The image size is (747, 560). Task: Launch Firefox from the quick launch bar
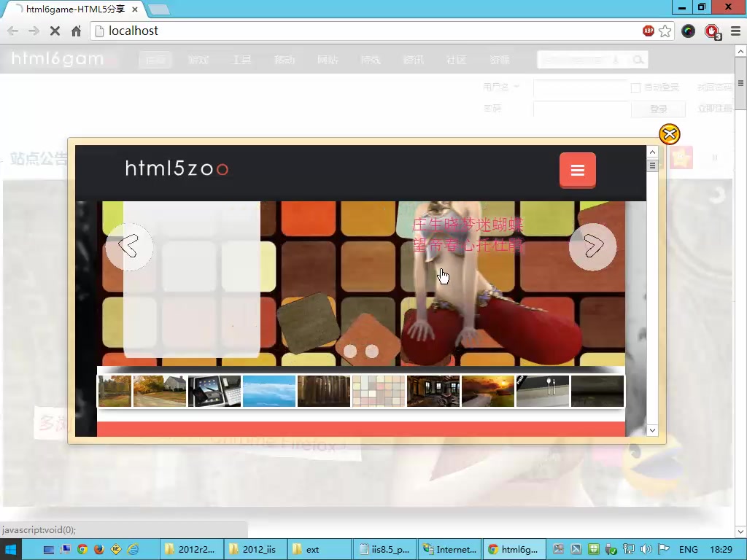pyautogui.click(x=99, y=549)
